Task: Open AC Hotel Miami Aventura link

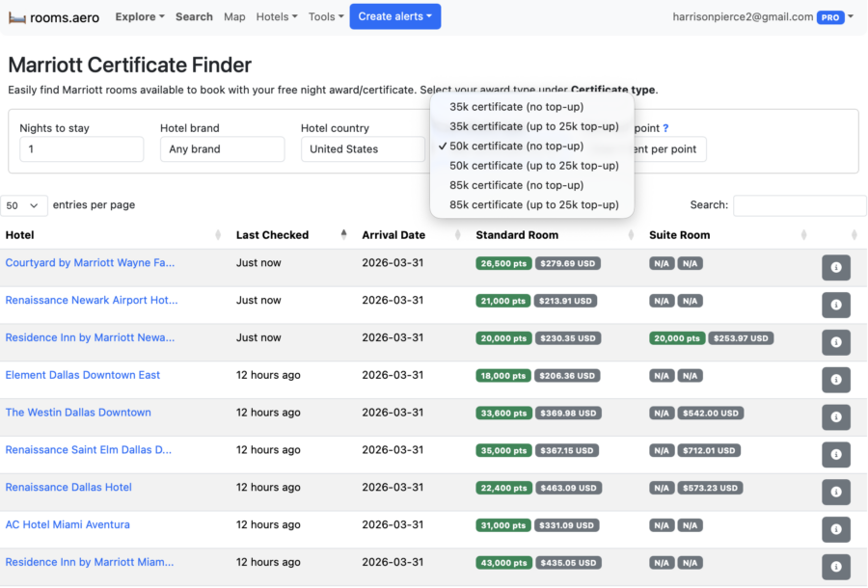Action: click(68, 525)
